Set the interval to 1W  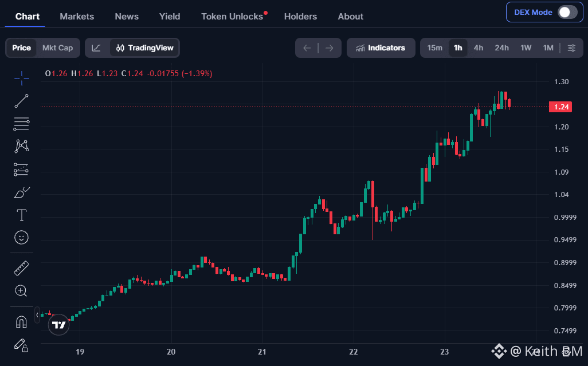526,48
